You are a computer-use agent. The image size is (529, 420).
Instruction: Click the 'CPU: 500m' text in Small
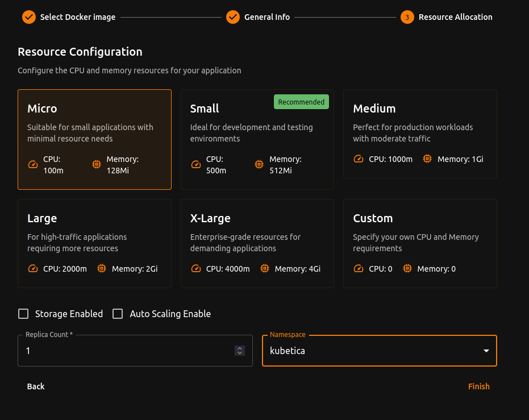216,165
